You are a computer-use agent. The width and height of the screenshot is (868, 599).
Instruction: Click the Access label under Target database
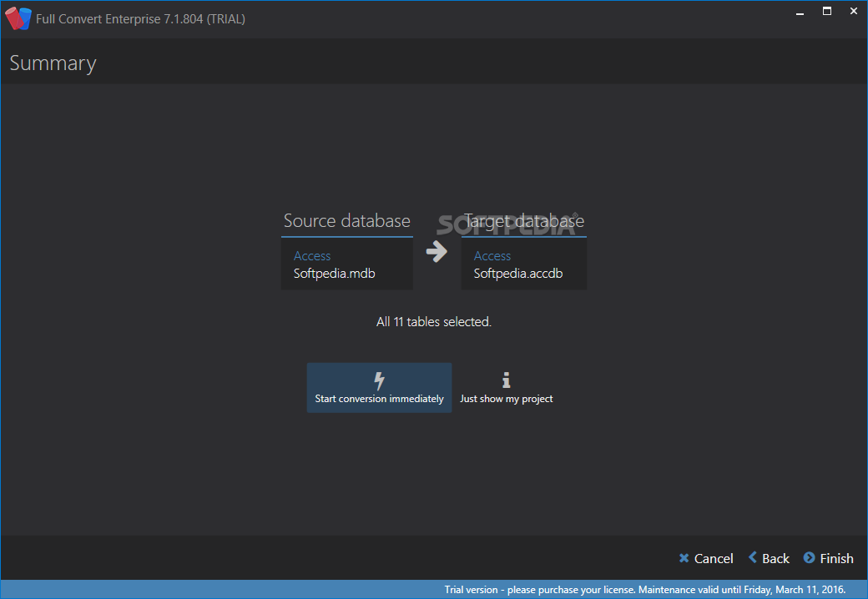coord(492,256)
